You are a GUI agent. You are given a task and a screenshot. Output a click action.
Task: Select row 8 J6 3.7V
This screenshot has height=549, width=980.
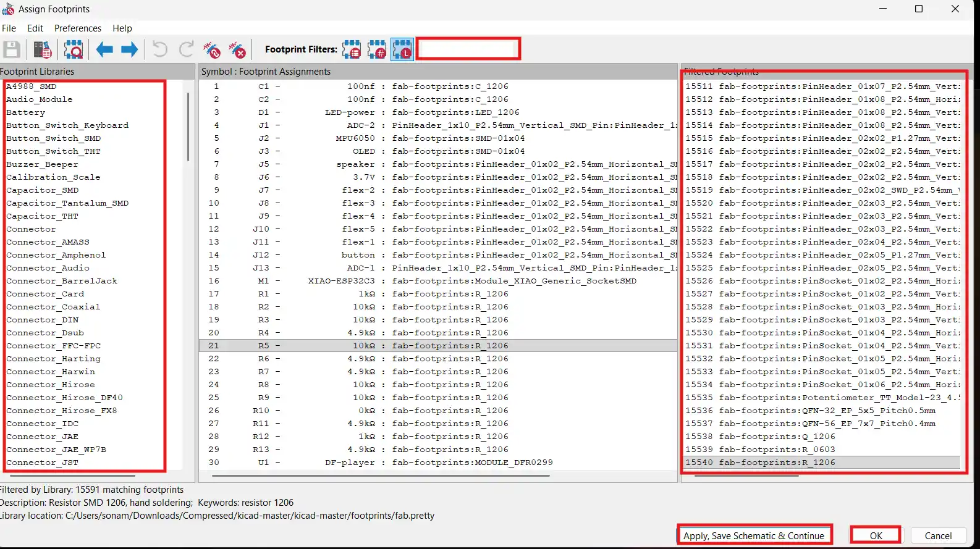(x=438, y=177)
